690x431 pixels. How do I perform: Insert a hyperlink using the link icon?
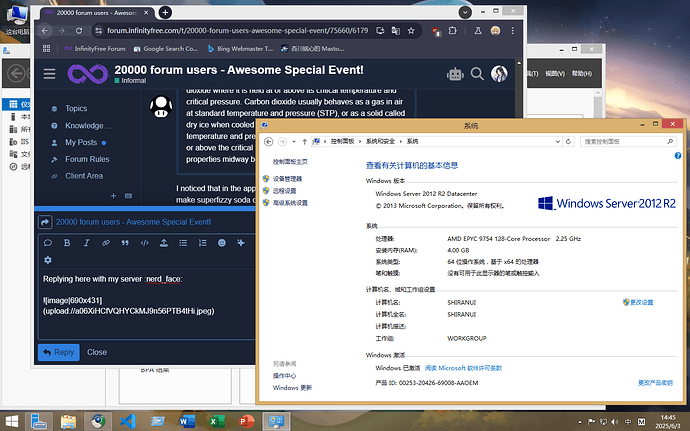[x=106, y=243]
